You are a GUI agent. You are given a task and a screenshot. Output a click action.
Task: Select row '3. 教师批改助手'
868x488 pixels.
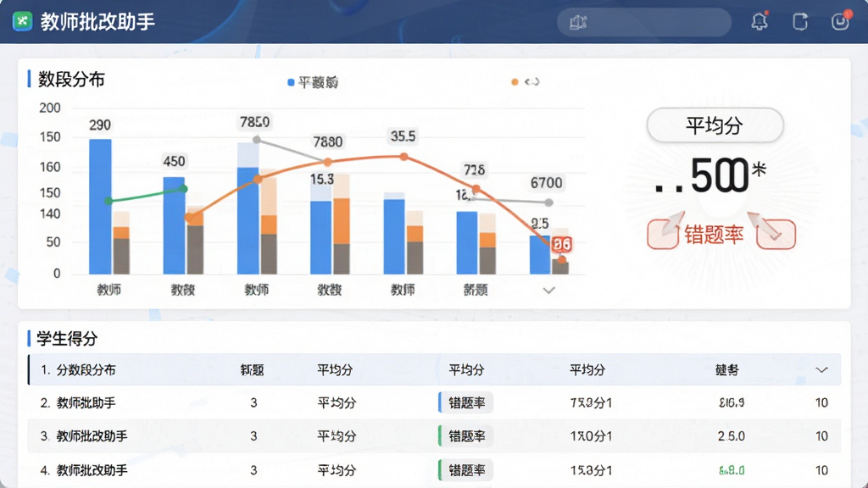pos(434,436)
